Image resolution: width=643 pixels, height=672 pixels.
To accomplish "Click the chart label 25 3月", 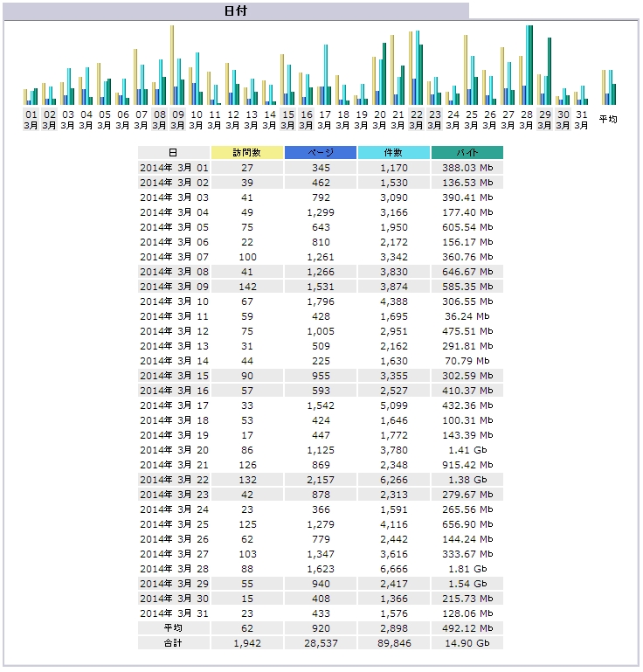I will (471, 120).
